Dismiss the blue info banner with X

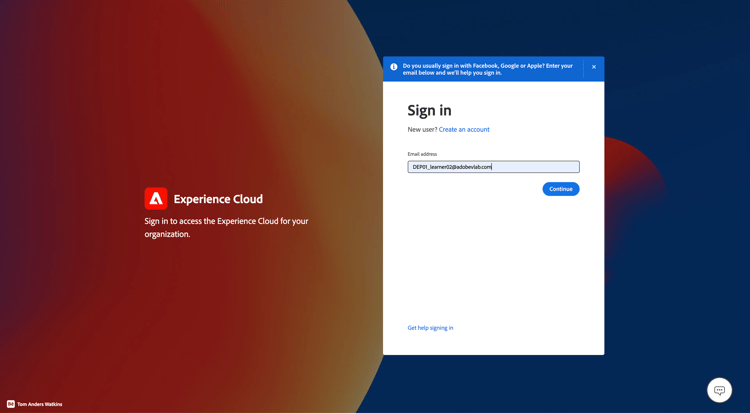click(594, 67)
